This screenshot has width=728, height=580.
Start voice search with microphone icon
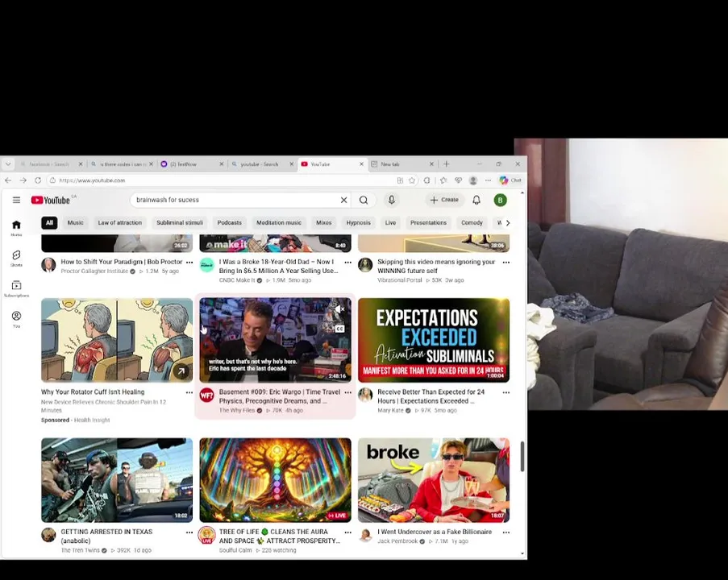coord(391,200)
